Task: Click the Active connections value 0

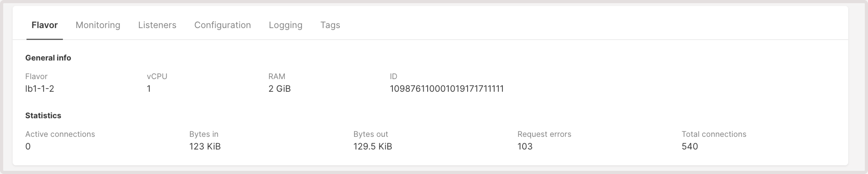Action: click(x=28, y=146)
